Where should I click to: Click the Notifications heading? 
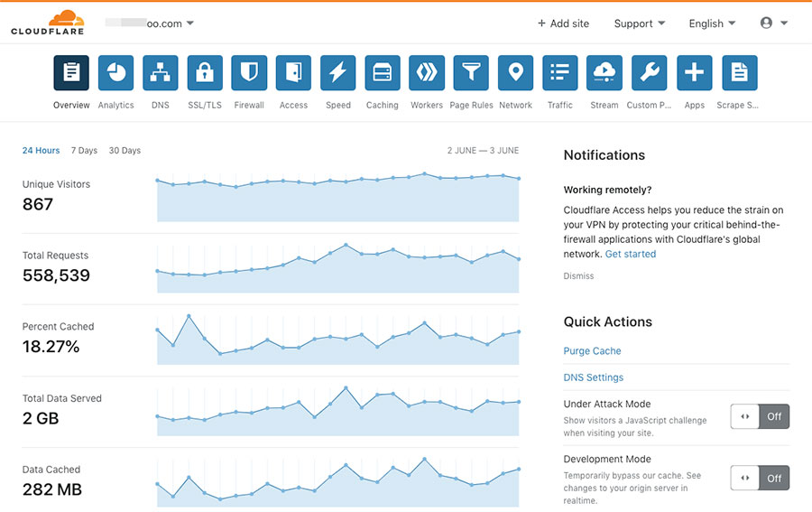(604, 155)
